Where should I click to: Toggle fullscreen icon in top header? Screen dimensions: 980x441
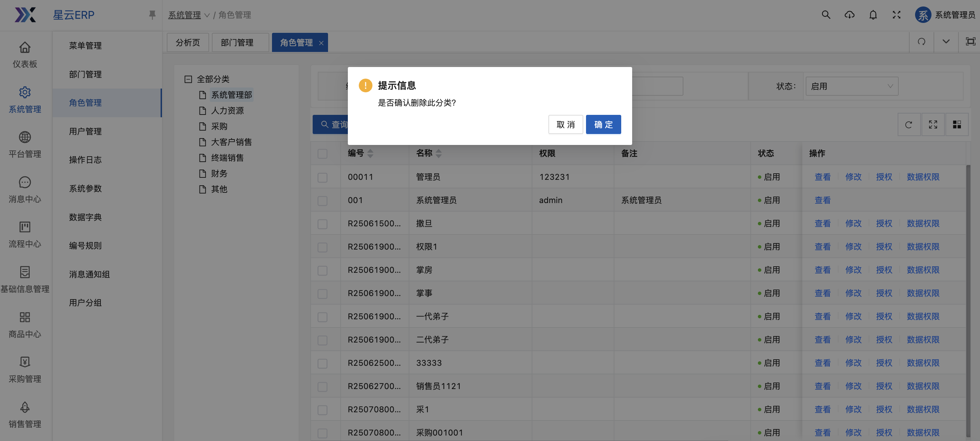[x=896, y=15]
